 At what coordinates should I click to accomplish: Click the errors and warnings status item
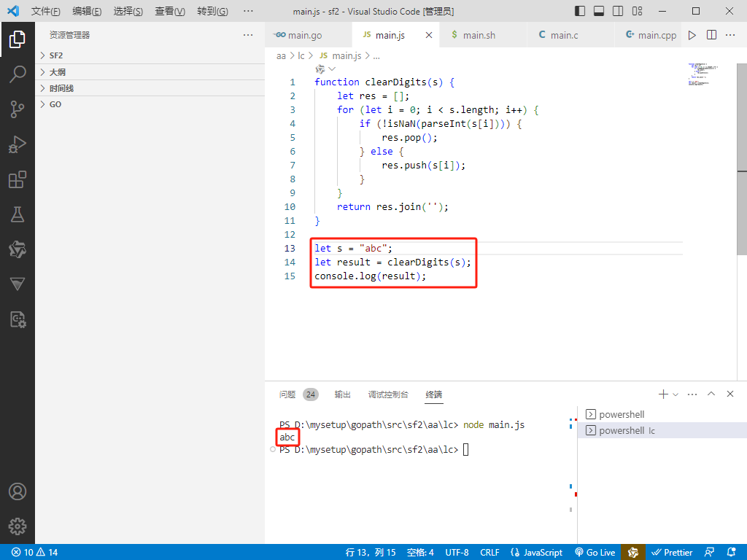coord(34,553)
